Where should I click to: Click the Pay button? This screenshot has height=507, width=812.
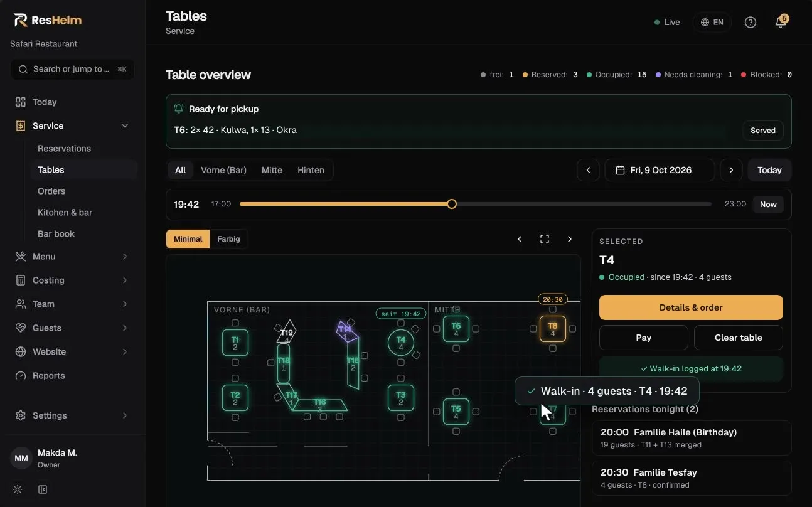tap(644, 338)
